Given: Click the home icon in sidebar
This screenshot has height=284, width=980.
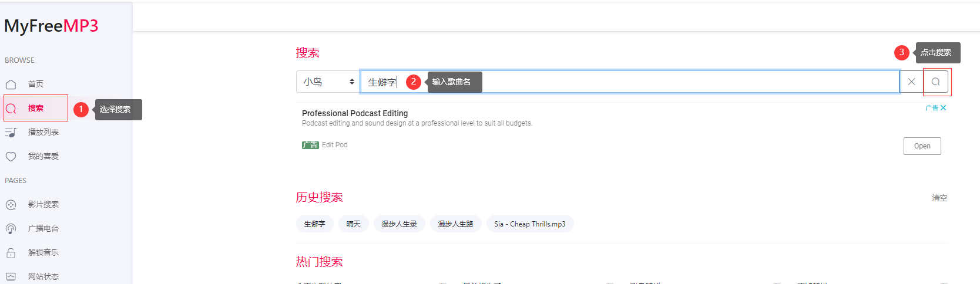Looking at the screenshot, I should click(11, 84).
